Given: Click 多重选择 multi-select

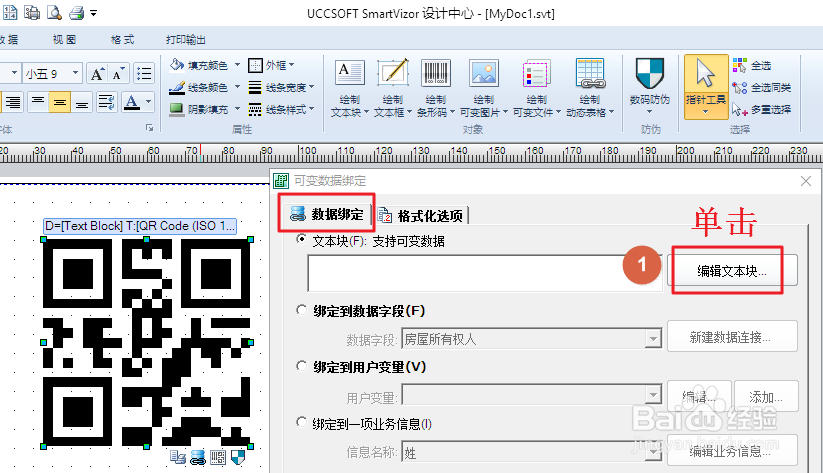Looking at the screenshot, I should [762, 110].
